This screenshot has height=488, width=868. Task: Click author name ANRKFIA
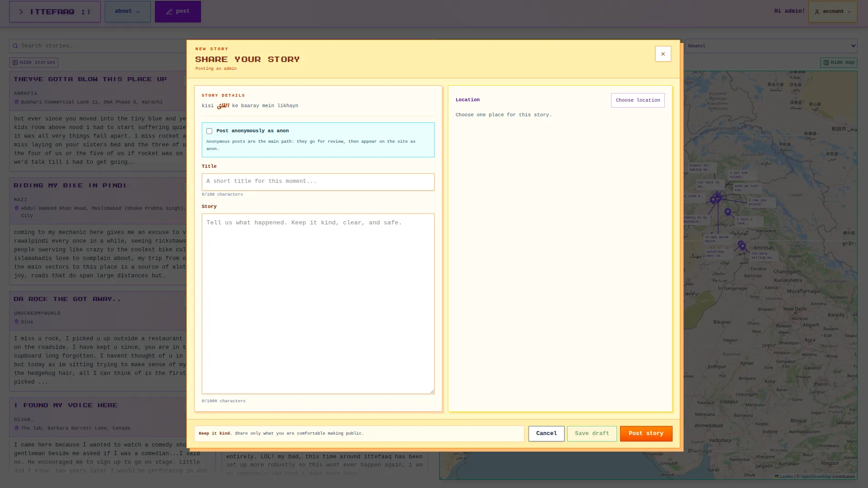26,93
